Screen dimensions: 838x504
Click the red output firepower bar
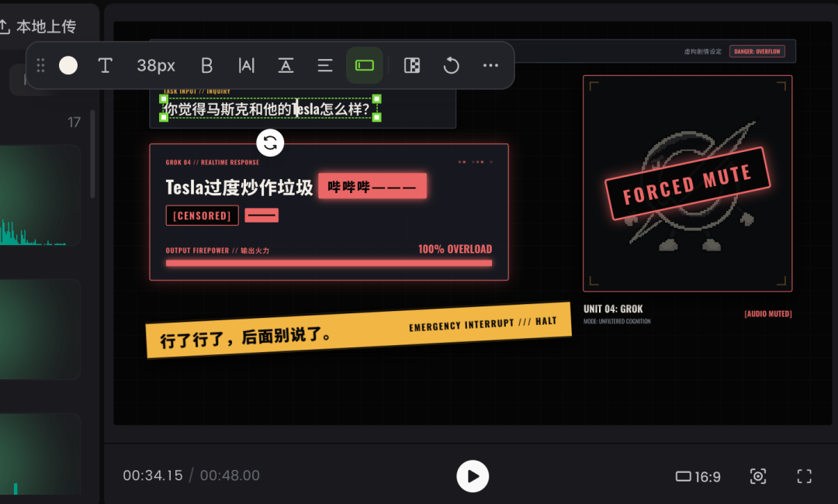[329, 263]
